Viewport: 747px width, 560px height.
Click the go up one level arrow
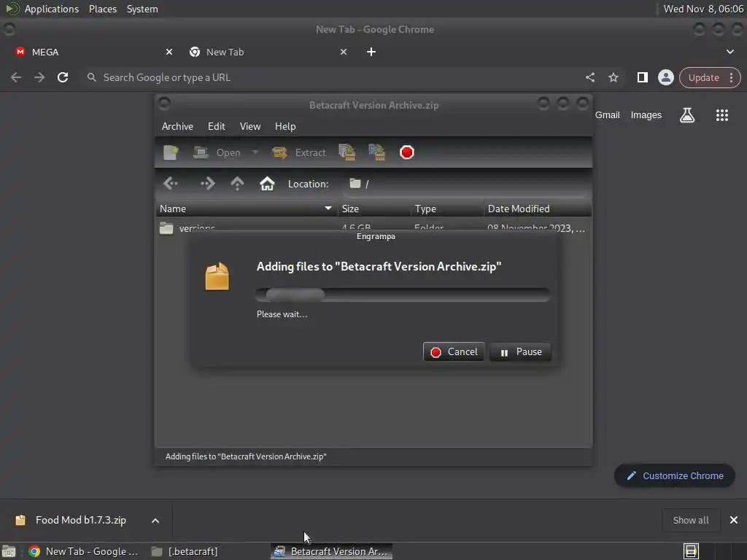pyautogui.click(x=237, y=183)
